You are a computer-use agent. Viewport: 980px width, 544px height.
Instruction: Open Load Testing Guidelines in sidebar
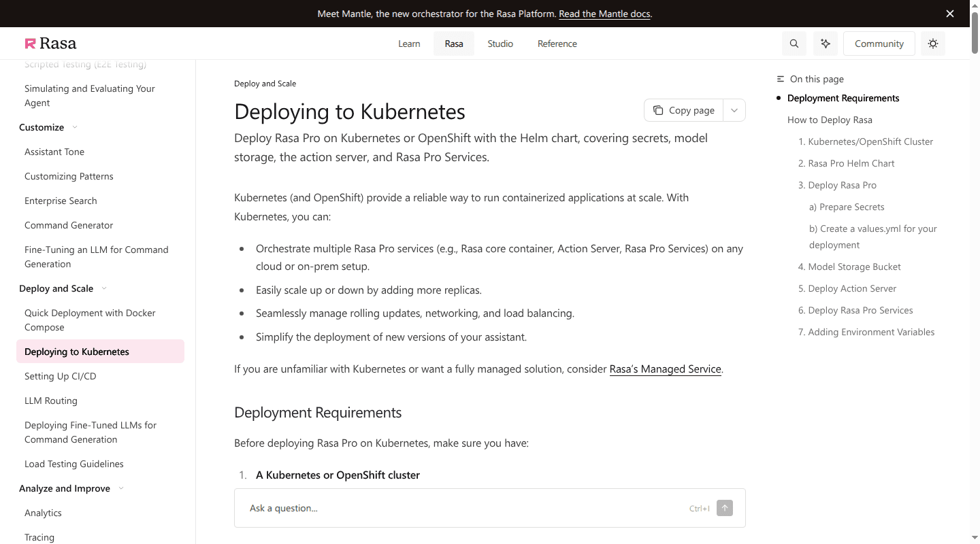[x=100, y=464]
